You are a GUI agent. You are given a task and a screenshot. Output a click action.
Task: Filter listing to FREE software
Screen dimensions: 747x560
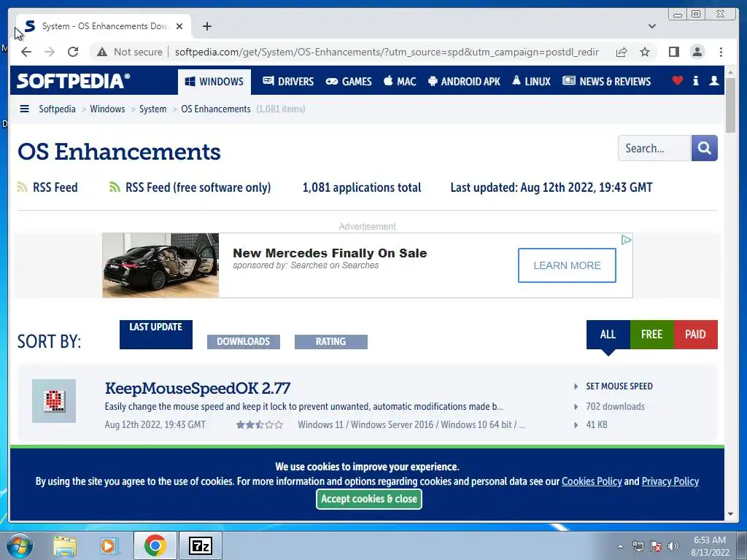[x=651, y=334]
